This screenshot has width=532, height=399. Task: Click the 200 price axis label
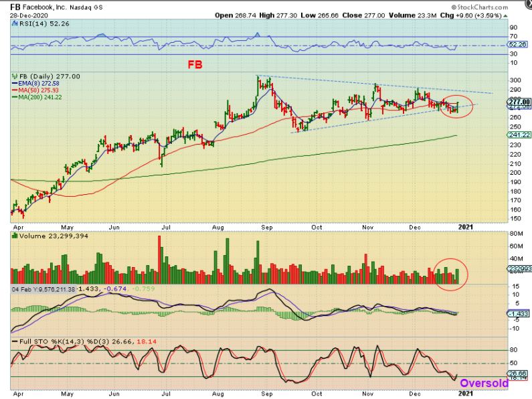[x=515, y=173]
